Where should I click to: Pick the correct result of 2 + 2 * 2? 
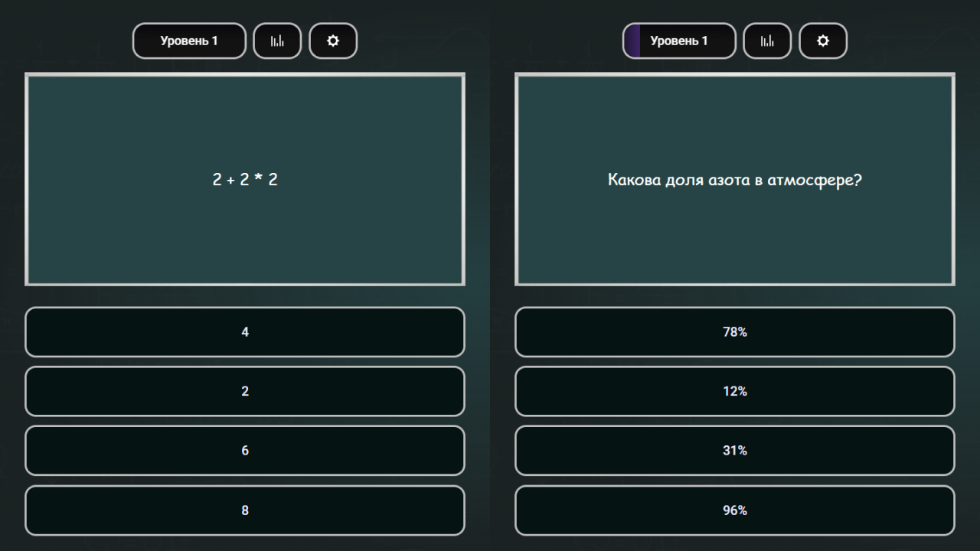[245, 451]
